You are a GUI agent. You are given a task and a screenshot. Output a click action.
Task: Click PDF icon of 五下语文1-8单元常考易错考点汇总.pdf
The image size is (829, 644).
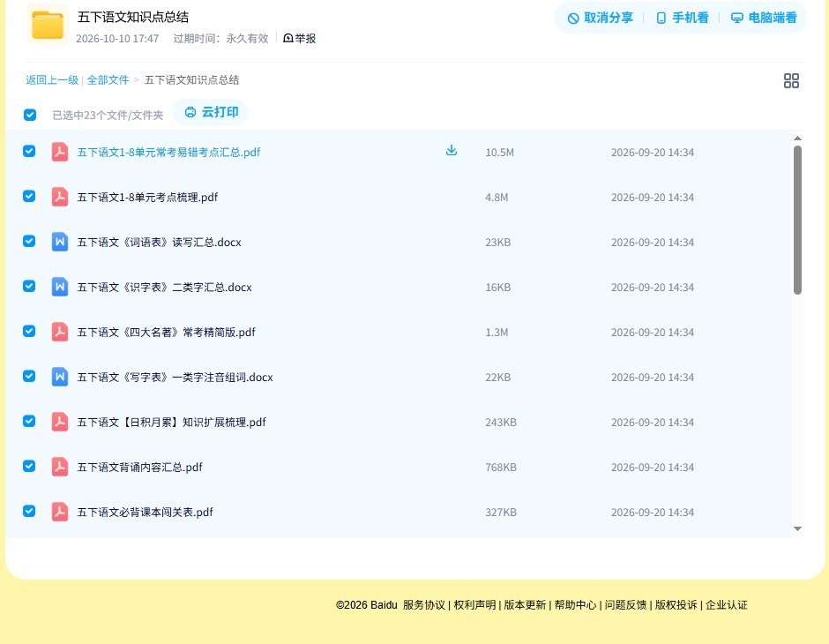click(60, 152)
